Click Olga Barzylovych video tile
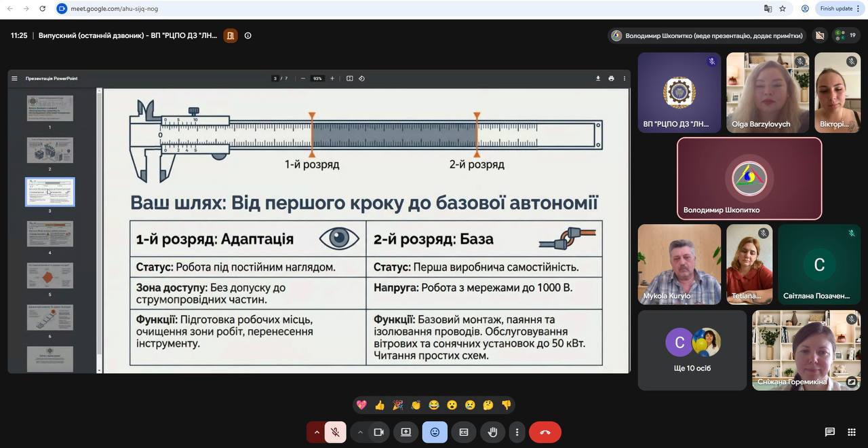Screen dimensions: 868x448 (x=768, y=92)
